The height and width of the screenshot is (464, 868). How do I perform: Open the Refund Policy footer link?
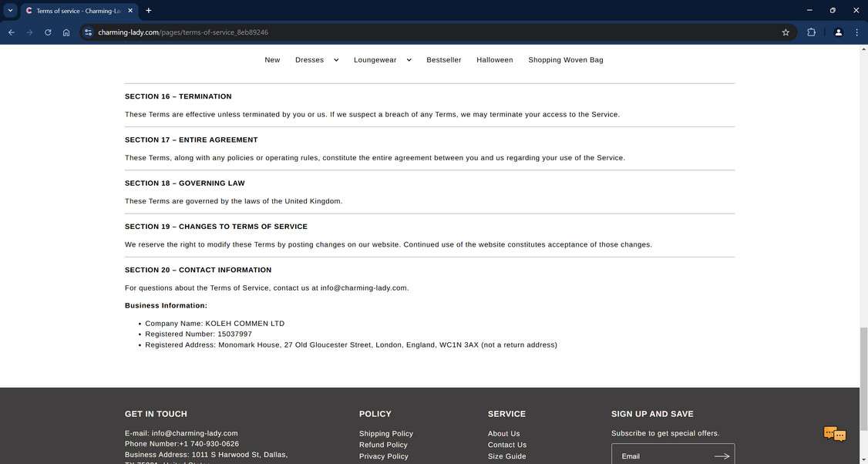point(383,445)
